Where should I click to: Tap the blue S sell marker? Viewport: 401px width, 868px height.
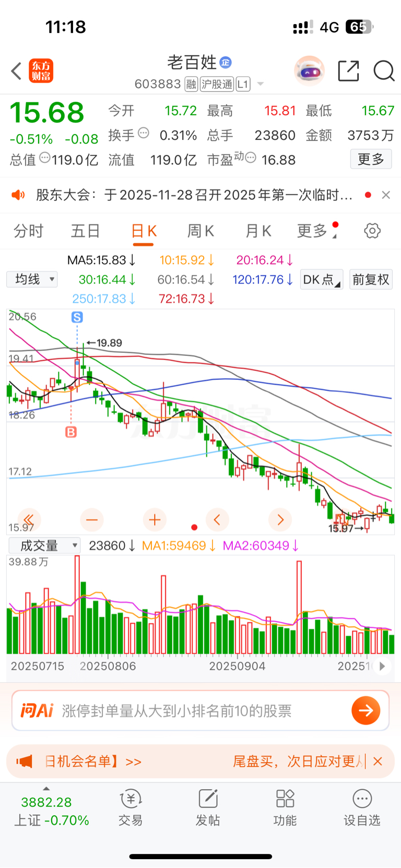pyautogui.click(x=77, y=317)
